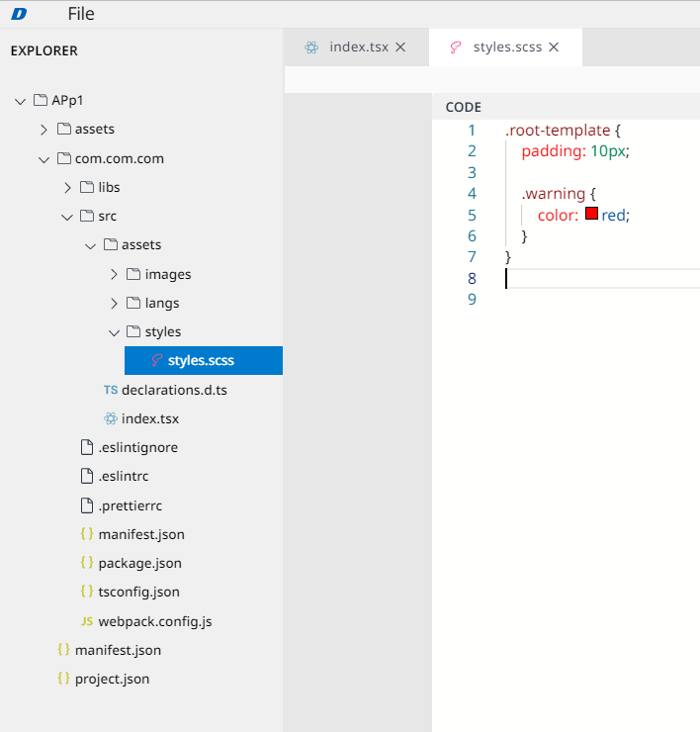Open the project.json file
700x732 pixels.
pyautogui.click(x=112, y=679)
